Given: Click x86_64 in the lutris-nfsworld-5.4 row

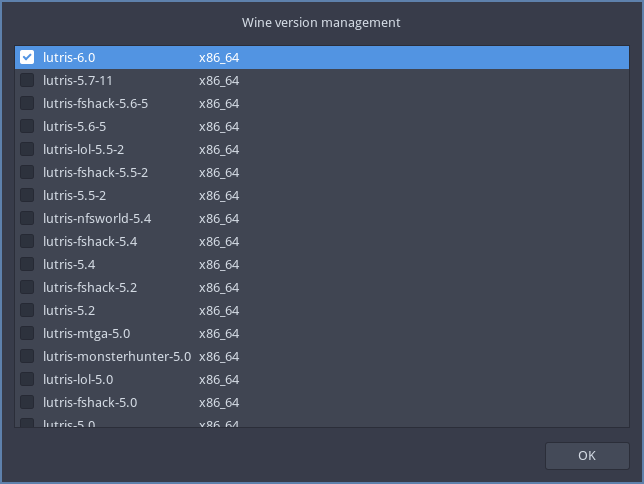Looking at the screenshot, I should (x=219, y=219).
